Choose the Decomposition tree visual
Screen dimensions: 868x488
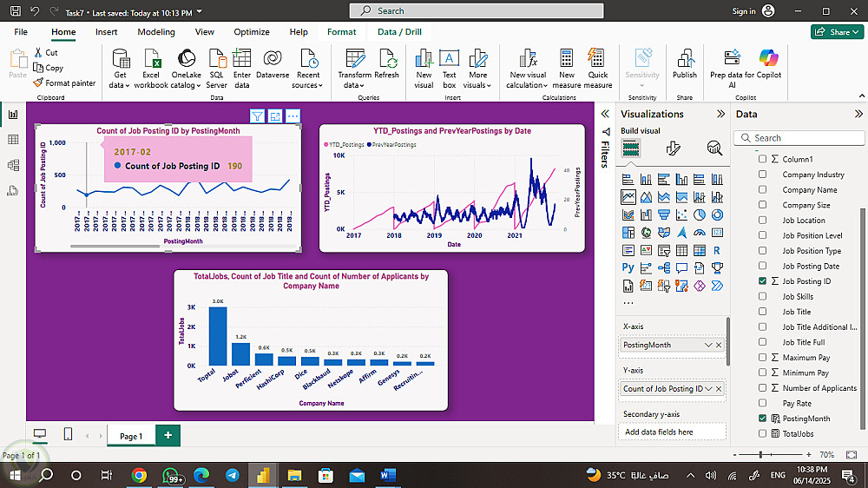pyautogui.click(x=664, y=268)
